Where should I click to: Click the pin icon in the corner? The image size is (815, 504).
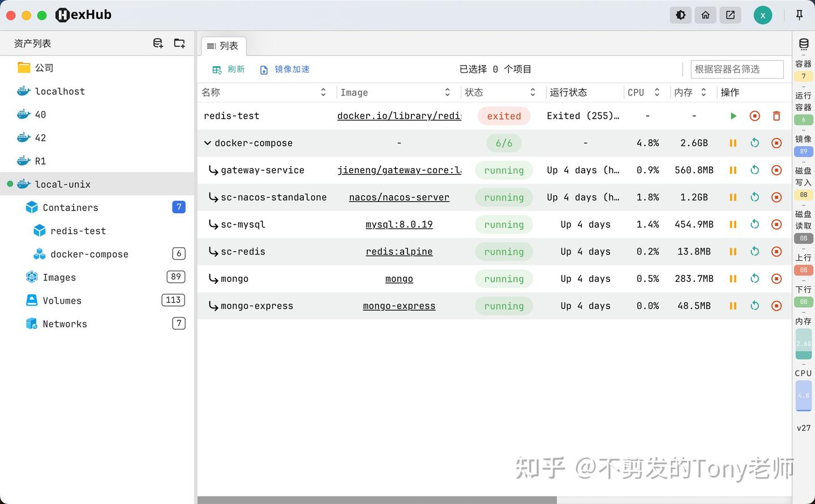point(799,15)
